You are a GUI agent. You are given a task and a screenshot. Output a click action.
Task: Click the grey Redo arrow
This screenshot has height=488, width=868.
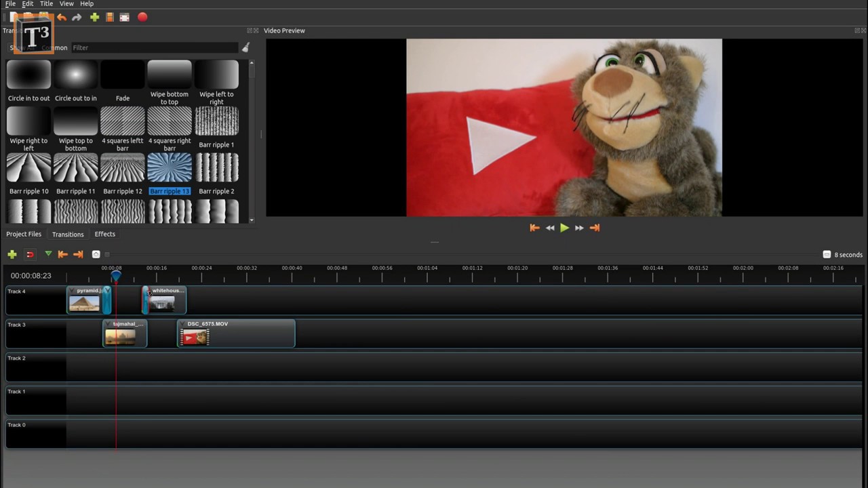pyautogui.click(x=77, y=17)
